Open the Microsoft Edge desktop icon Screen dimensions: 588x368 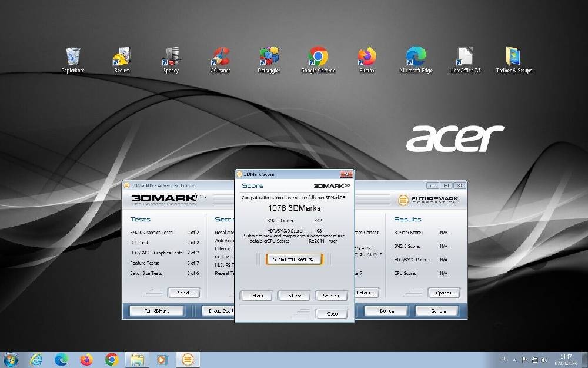click(416, 59)
